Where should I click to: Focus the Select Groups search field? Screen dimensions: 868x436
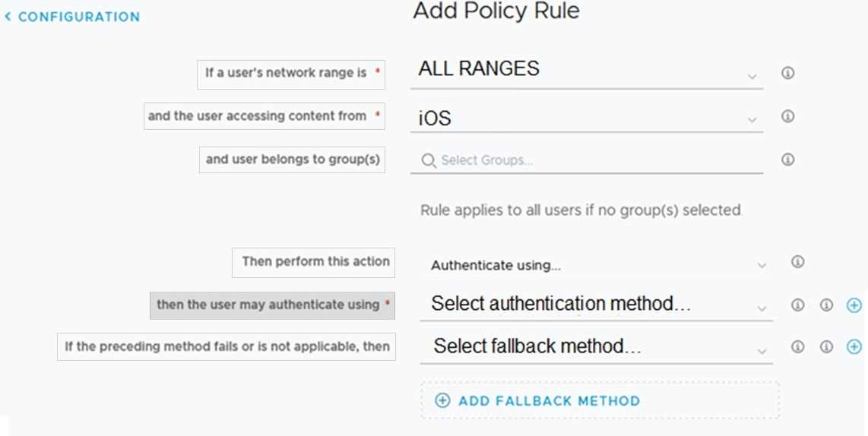click(593, 160)
